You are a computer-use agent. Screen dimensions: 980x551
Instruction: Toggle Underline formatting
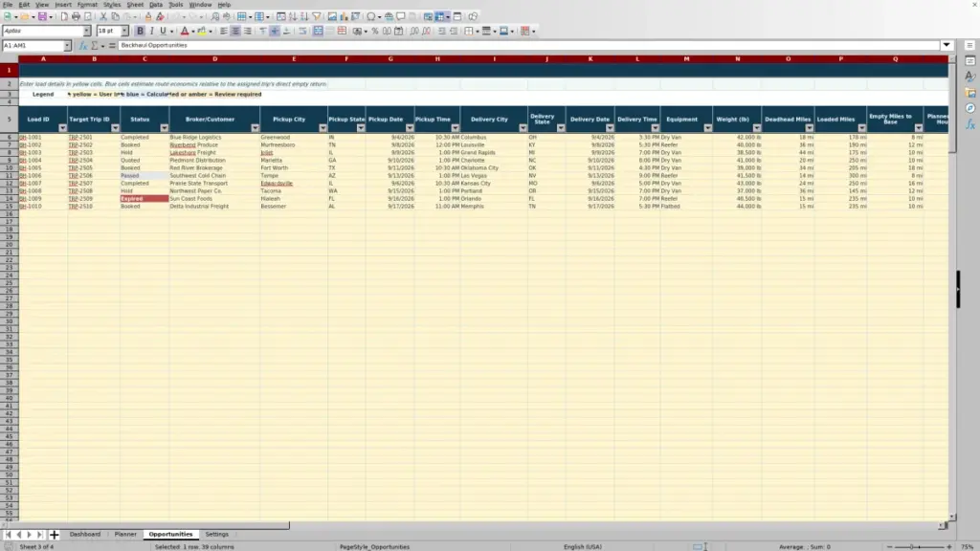click(x=163, y=32)
